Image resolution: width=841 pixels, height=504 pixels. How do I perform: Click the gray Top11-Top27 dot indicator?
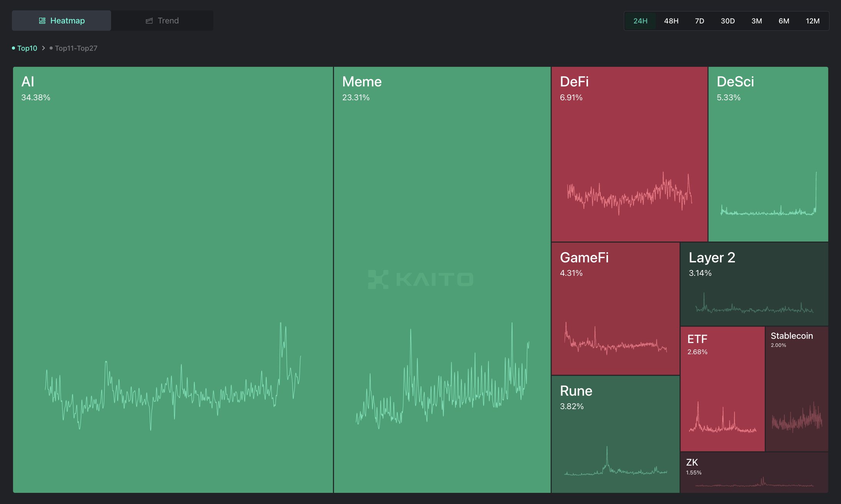click(x=51, y=48)
